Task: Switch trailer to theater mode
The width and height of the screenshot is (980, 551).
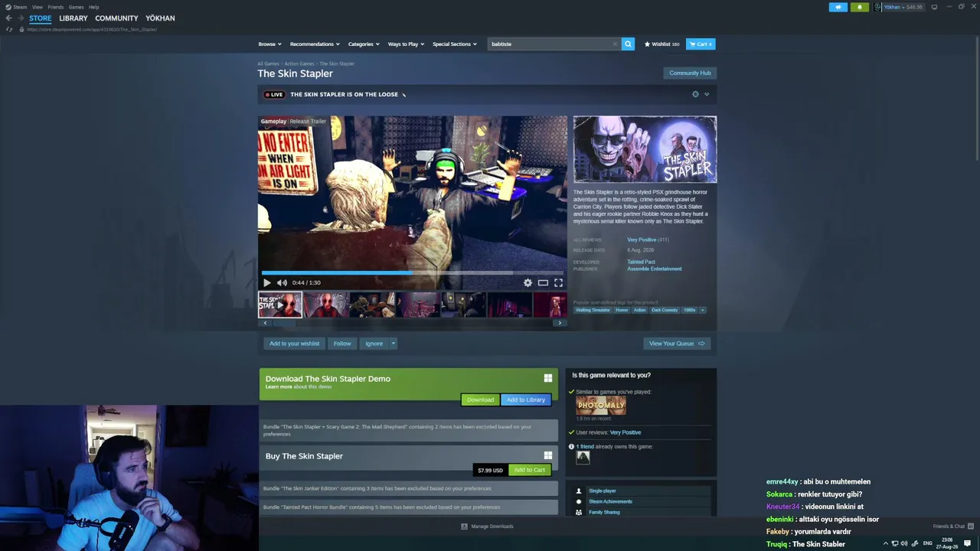Action: (543, 283)
